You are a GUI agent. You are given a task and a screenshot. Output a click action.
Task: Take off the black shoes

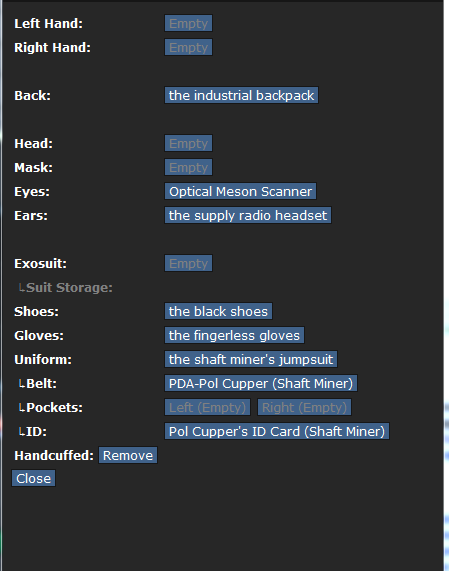click(x=218, y=311)
